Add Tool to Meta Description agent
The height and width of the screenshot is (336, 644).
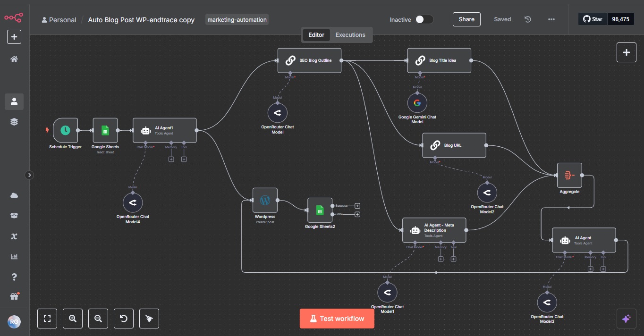coord(454,259)
